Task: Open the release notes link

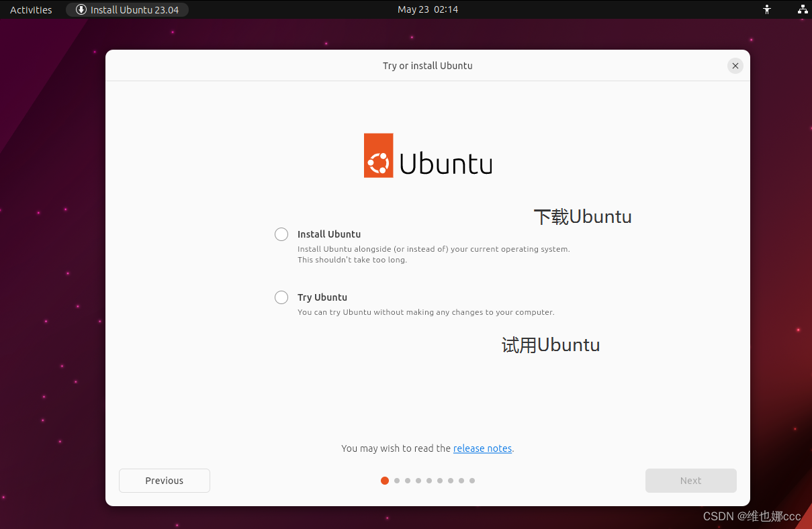Action: 482,448
